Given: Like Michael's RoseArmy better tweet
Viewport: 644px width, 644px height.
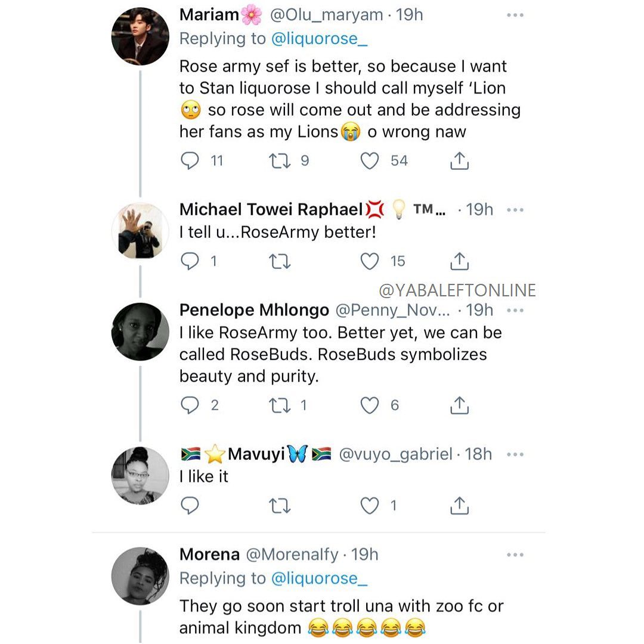Looking at the screenshot, I should [x=370, y=261].
